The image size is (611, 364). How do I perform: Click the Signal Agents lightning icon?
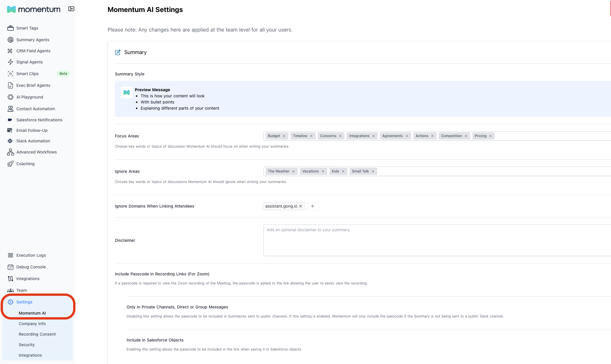click(11, 62)
